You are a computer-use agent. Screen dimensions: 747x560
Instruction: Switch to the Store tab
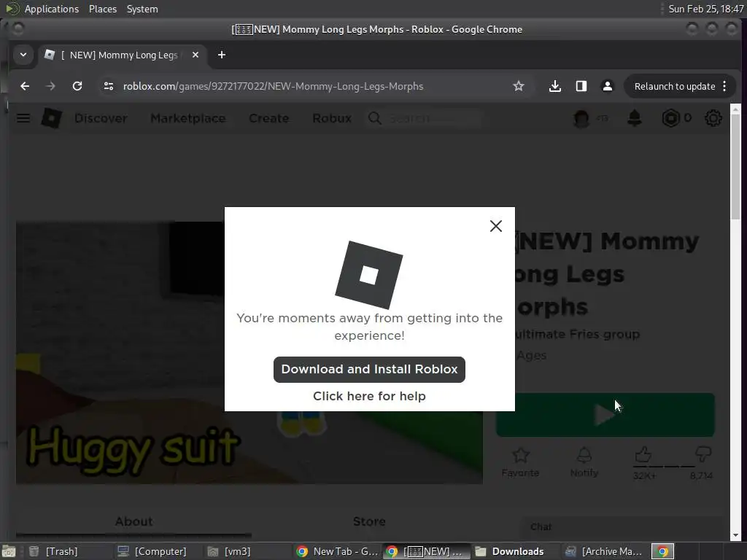pos(369,521)
